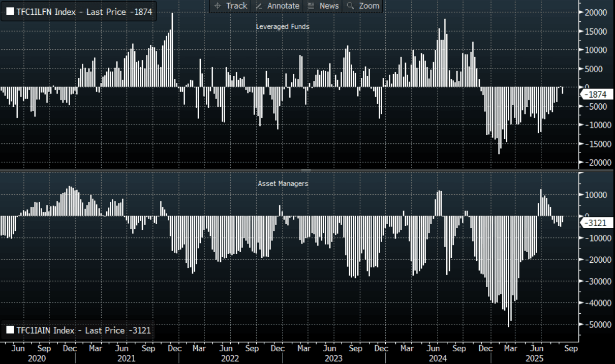
Task: Select the 2025 year label on time axis
Action: click(534, 358)
